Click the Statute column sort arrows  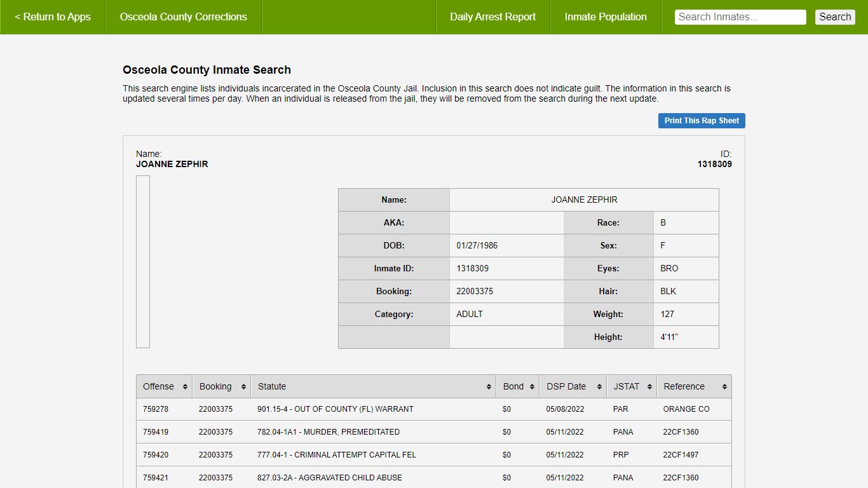[x=489, y=387]
